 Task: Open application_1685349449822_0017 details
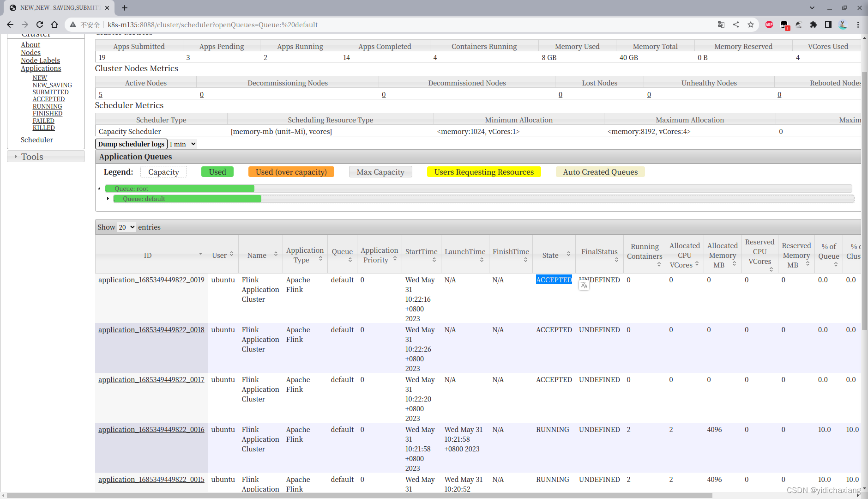(x=151, y=380)
